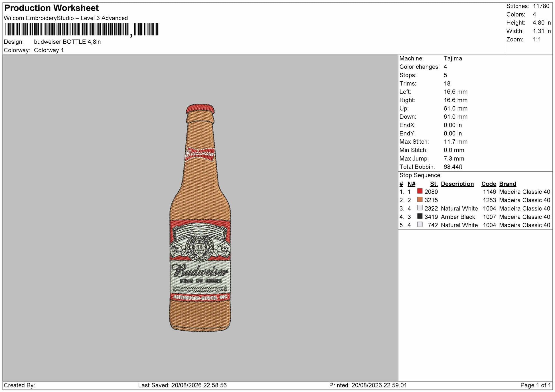This screenshot has width=555, height=392.
Task: Click the "Down:" label
Action: (x=408, y=117)
